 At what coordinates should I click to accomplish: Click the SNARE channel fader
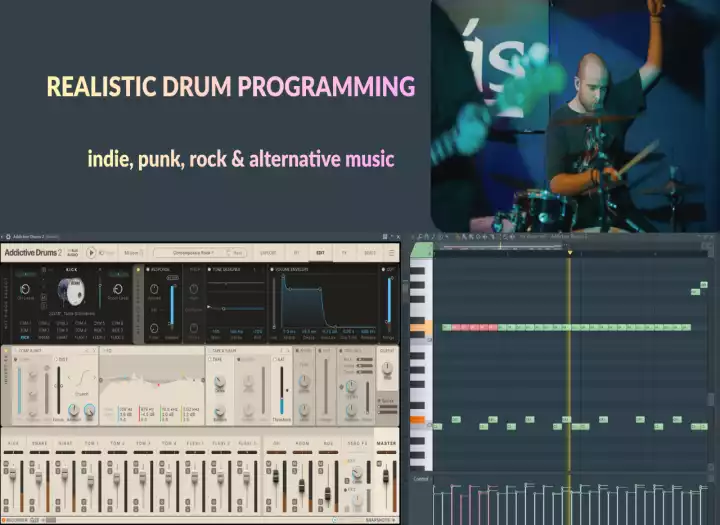coord(39,478)
